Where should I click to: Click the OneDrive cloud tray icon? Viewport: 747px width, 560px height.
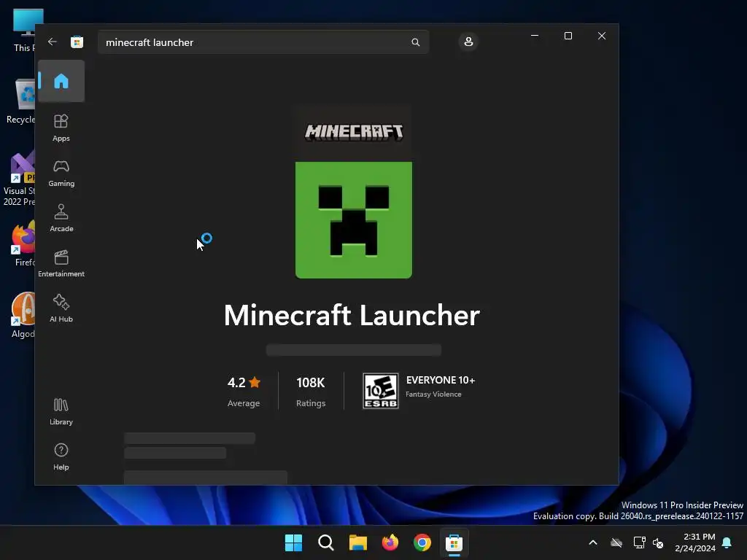[x=616, y=542]
